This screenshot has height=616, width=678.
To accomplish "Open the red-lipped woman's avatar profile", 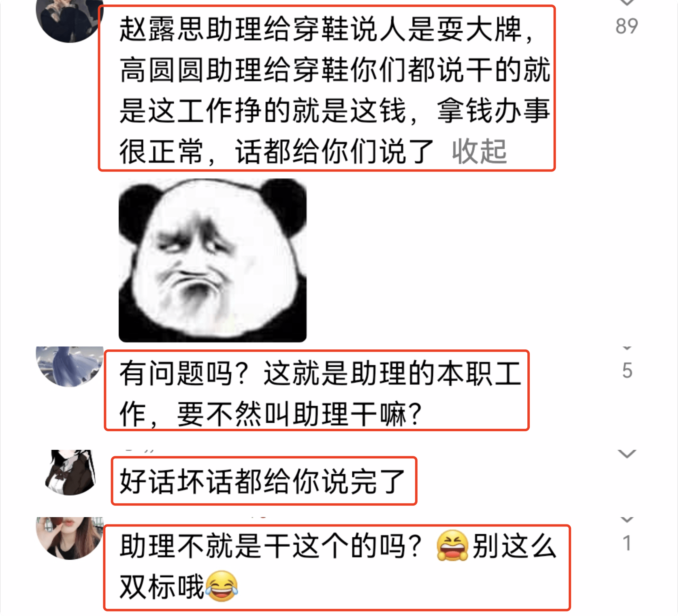I will 69,538.
